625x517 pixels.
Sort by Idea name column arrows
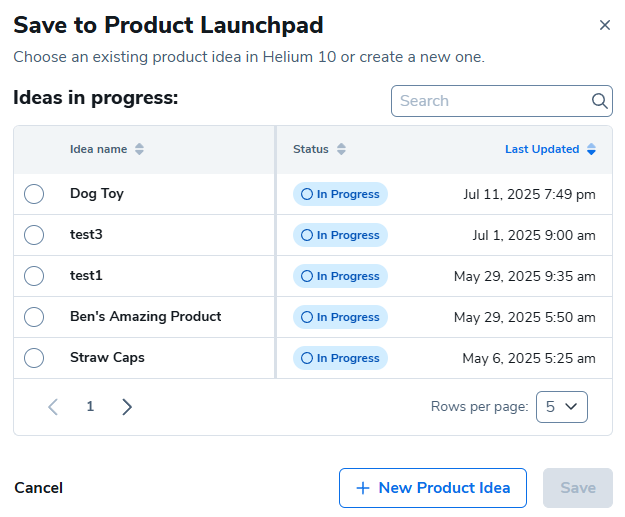pyautogui.click(x=140, y=149)
